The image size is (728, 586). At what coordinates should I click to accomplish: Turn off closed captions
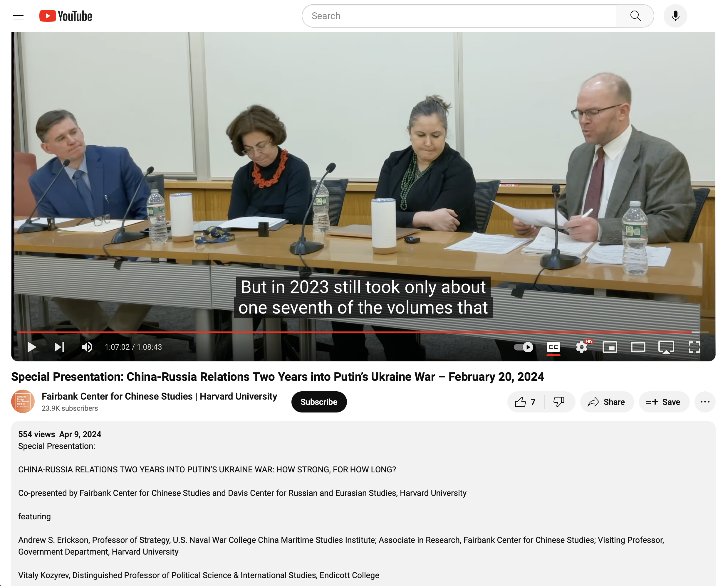[x=553, y=347]
